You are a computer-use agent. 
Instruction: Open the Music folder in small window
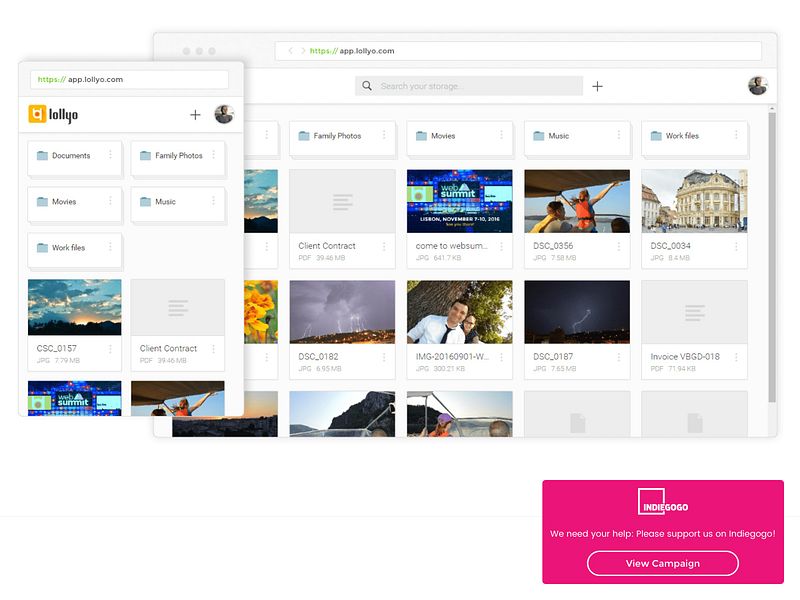click(x=178, y=205)
